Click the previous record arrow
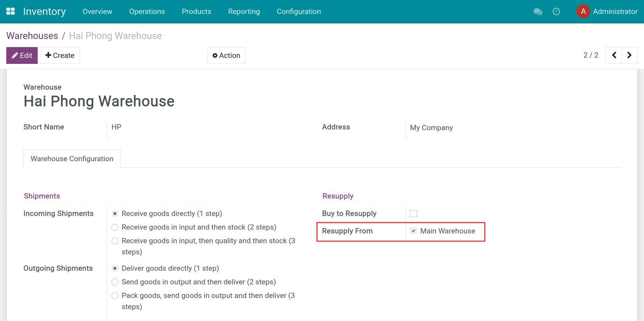644x321 pixels. click(x=614, y=55)
